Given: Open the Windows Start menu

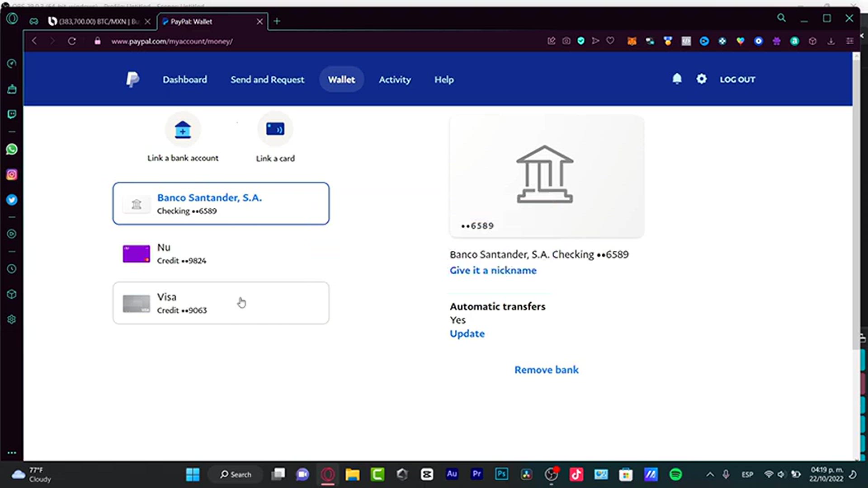Looking at the screenshot, I should click(193, 474).
